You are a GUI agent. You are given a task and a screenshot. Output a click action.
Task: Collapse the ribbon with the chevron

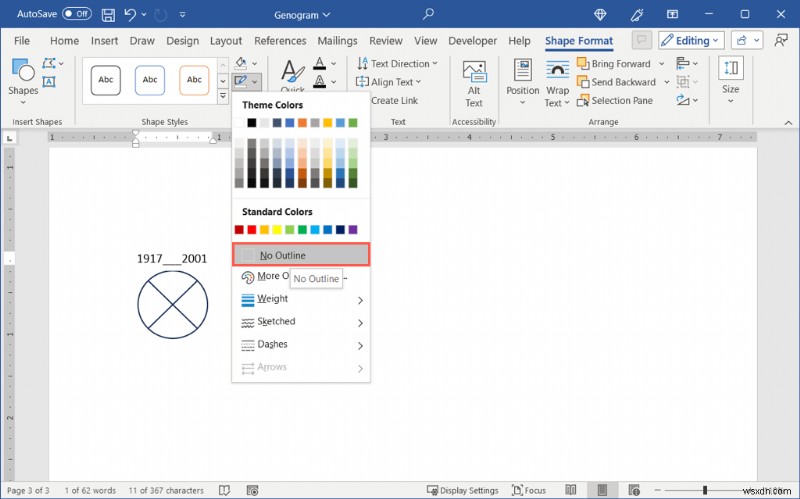788,122
